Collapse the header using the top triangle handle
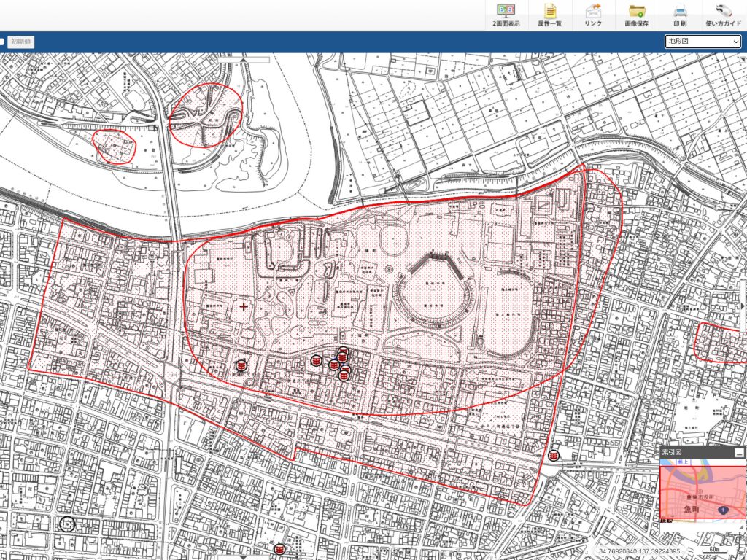 coord(244,60)
